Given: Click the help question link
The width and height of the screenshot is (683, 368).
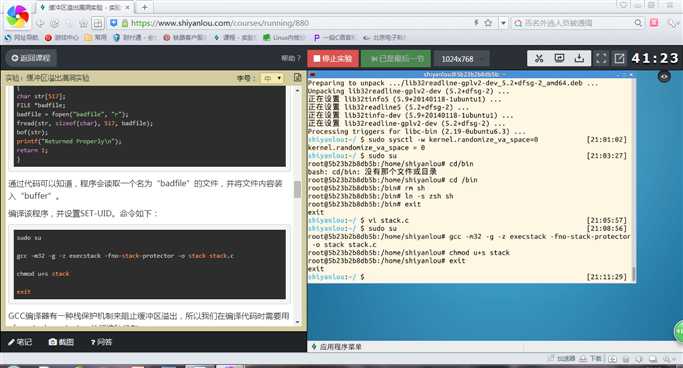Looking at the screenshot, I should coord(290,58).
